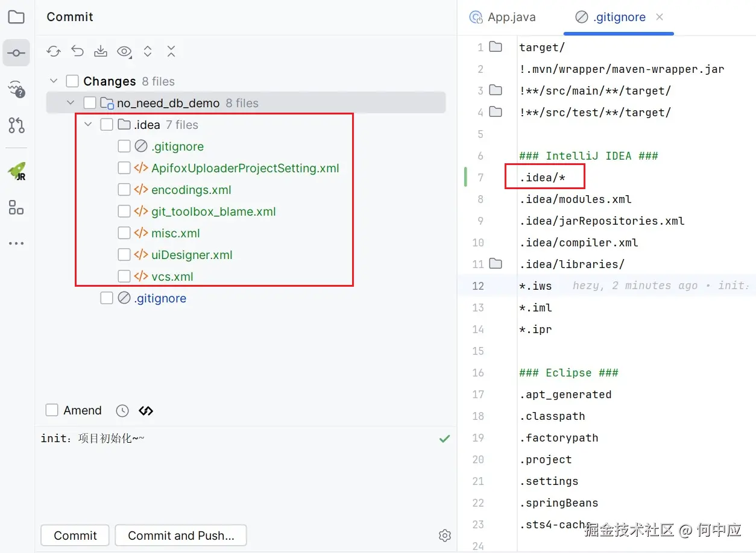Open commit options gear icon
The image size is (756, 553).
click(445, 536)
